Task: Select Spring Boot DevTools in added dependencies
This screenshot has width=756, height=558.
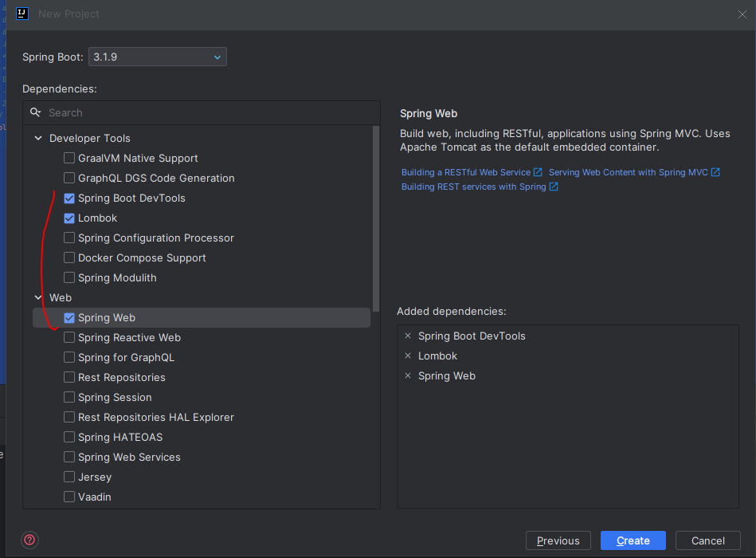Action: pos(472,336)
